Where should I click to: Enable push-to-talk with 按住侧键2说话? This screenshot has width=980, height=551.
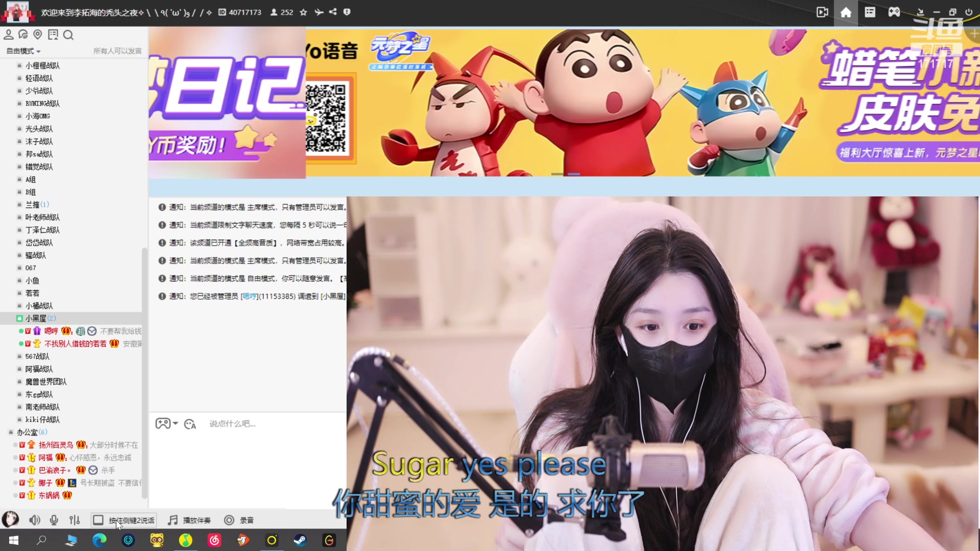(x=124, y=520)
